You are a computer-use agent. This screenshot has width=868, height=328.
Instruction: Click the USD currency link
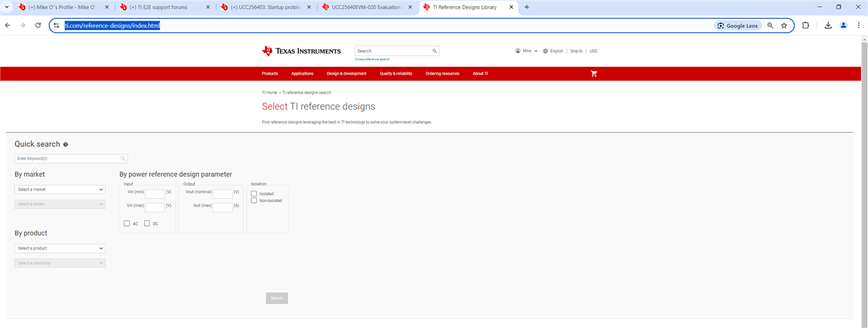pyautogui.click(x=593, y=51)
